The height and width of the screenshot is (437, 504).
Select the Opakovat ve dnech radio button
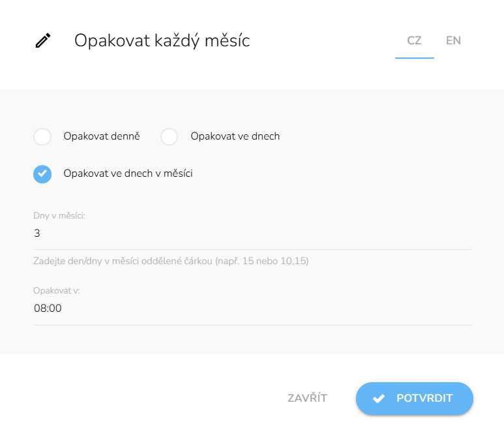[170, 137]
